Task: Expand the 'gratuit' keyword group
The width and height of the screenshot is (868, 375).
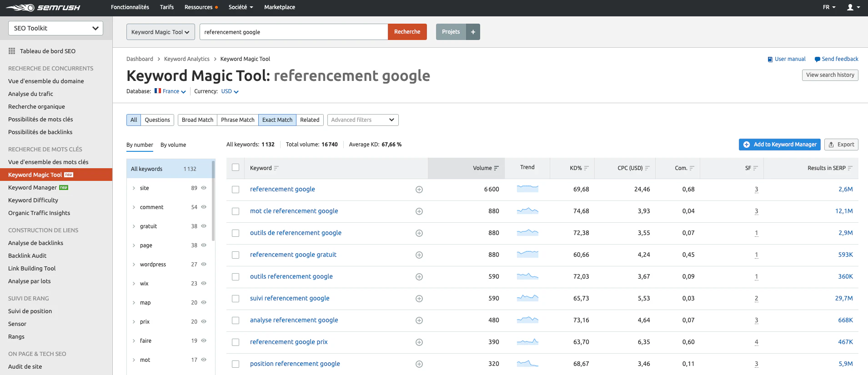Action: click(x=134, y=226)
